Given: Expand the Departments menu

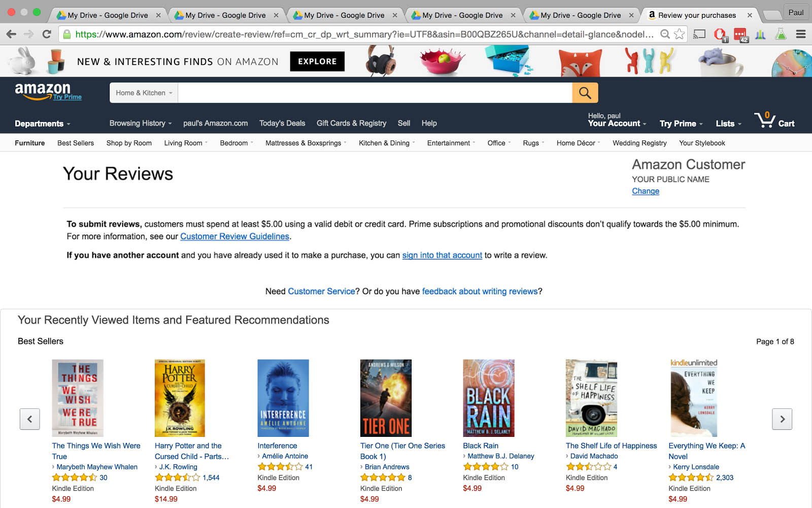Looking at the screenshot, I should click(43, 123).
